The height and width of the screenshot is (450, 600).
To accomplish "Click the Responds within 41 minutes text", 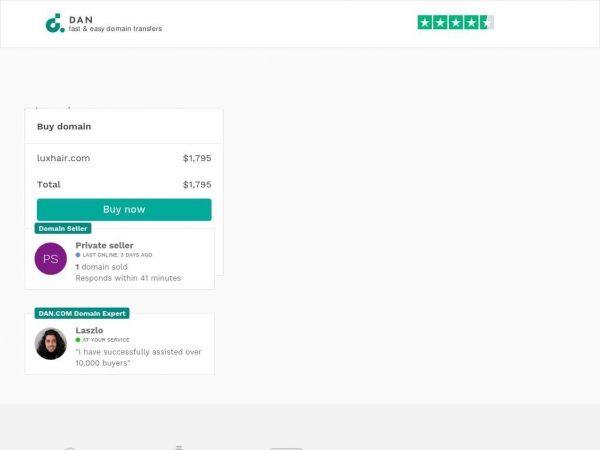I will [x=128, y=278].
